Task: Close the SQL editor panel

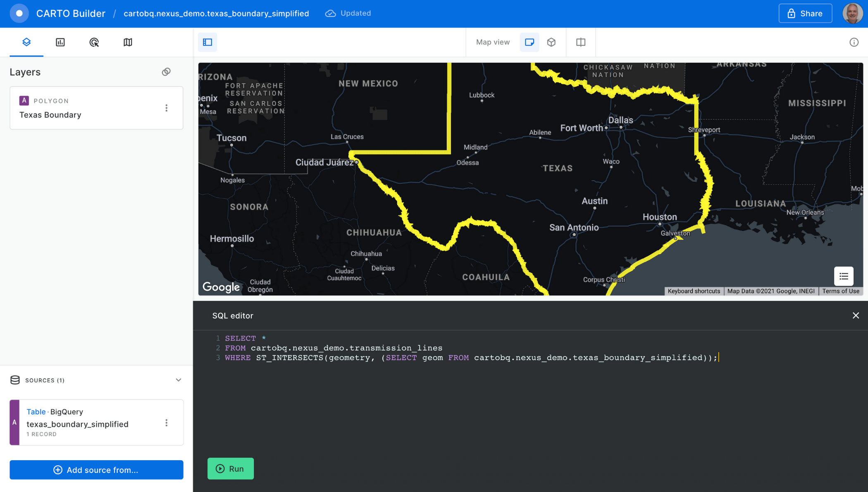Action: [856, 315]
